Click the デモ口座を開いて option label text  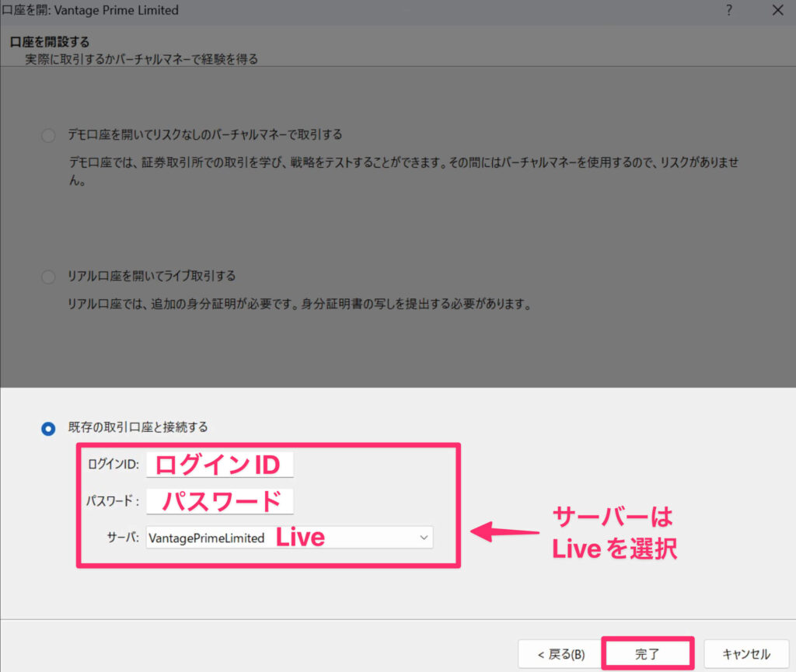pos(203,134)
